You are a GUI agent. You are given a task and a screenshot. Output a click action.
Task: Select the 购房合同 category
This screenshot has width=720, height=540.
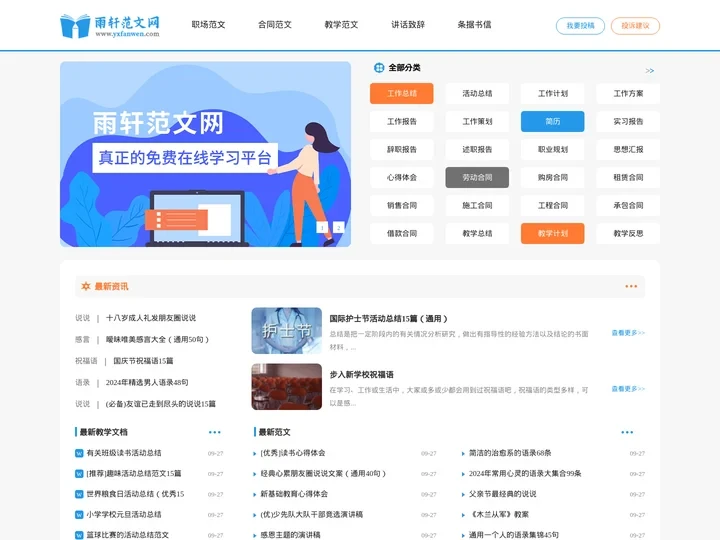point(553,178)
